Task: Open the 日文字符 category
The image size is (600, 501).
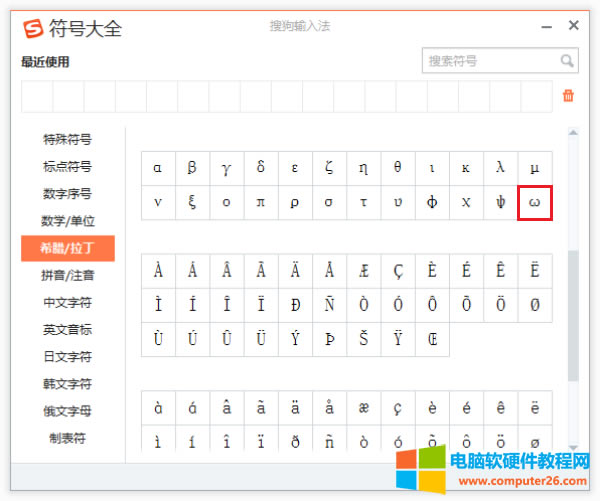Action: pos(68,356)
